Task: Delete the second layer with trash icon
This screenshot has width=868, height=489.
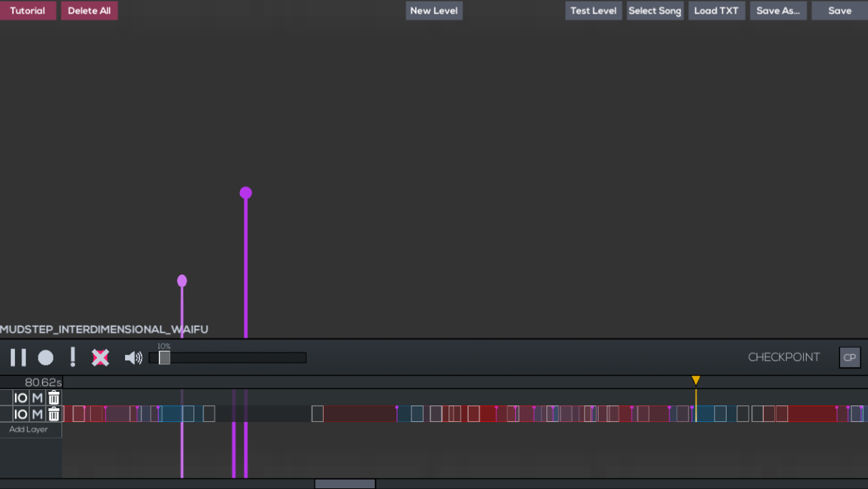Action: 54,414
